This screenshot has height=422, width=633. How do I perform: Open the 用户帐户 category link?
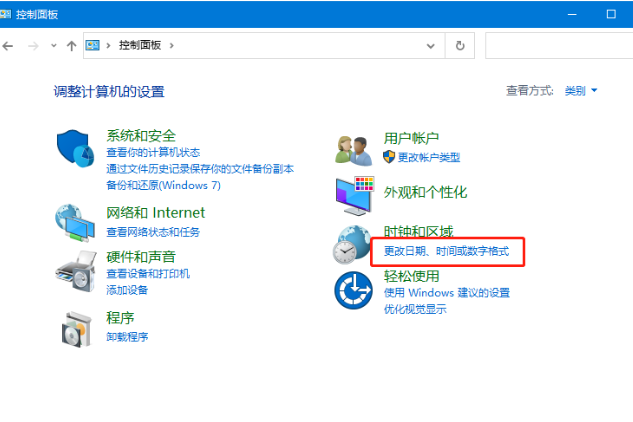pyautogui.click(x=411, y=138)
